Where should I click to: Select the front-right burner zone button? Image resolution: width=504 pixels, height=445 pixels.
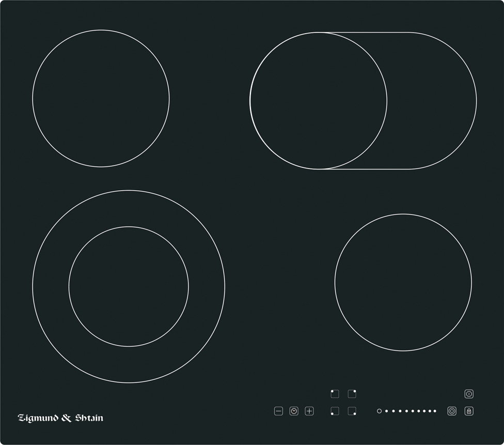click(x=352, y=411)
